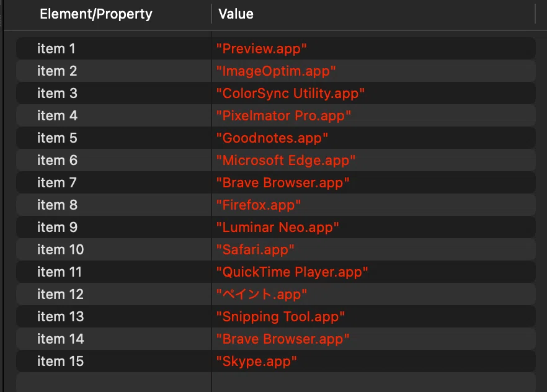Select the "Firefox.app" value
This screenshot has height=392, width=547.
coord(259,205)
